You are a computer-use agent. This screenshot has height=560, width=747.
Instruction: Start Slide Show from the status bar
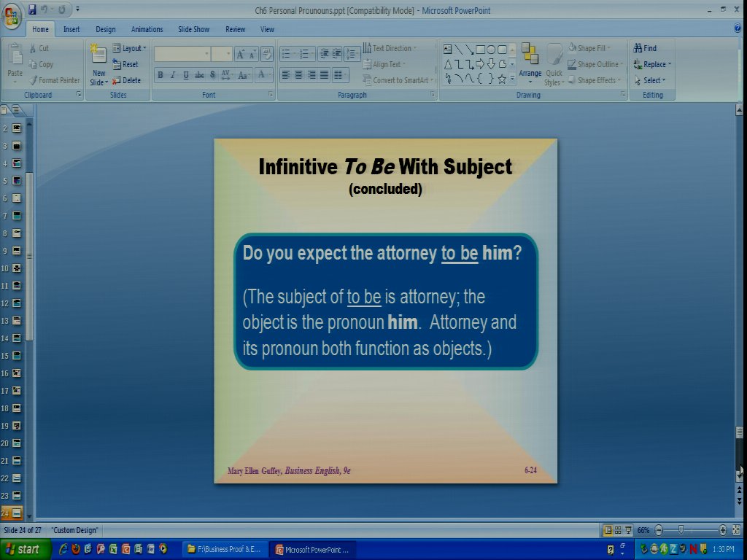(x=628, y=531)
